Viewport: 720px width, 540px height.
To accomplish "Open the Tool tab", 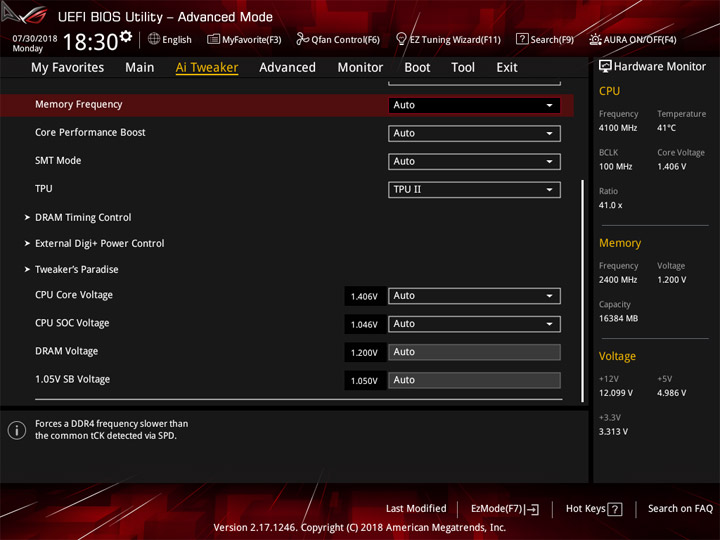I will pos(463,68).
